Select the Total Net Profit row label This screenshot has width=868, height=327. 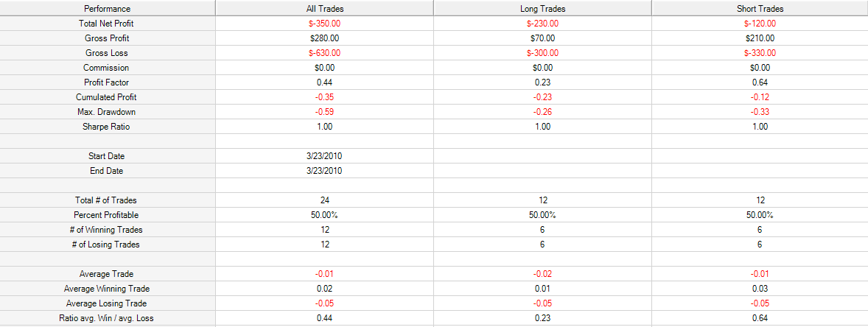(106, 24)
